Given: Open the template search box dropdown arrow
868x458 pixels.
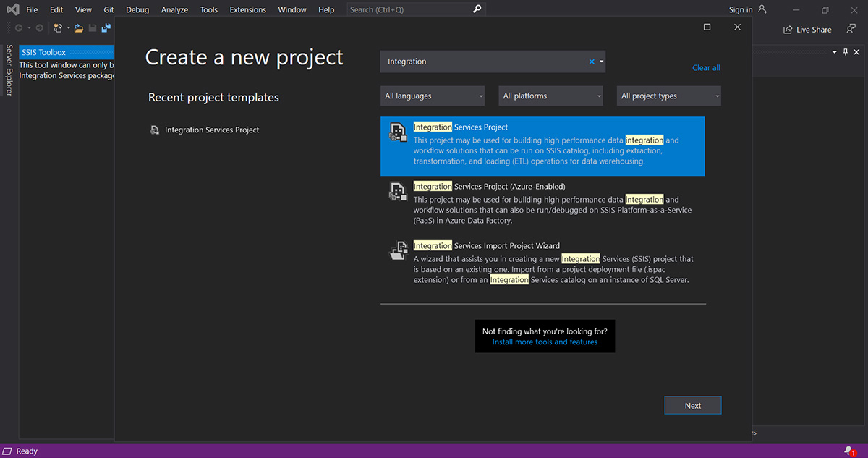Looking at the screenshot, I should [601, 62].
